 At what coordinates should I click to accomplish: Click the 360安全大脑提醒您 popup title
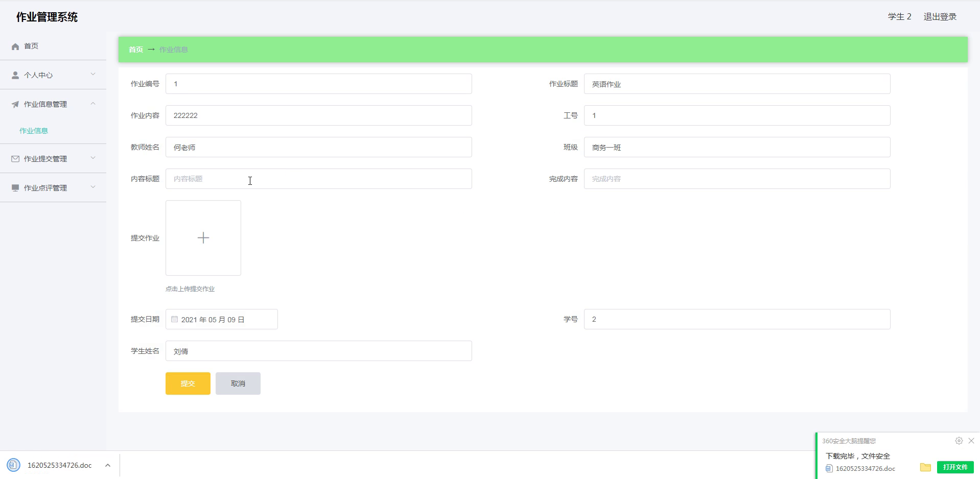849,441
